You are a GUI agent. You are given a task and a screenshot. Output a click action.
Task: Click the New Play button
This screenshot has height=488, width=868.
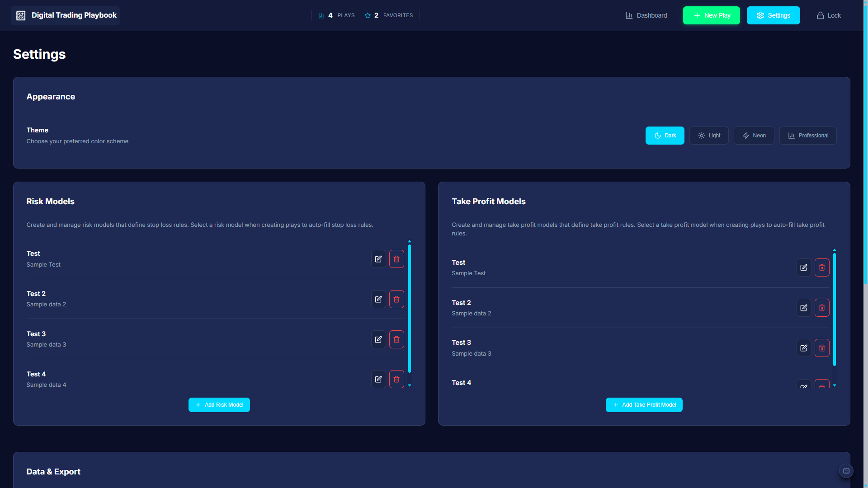711,15
